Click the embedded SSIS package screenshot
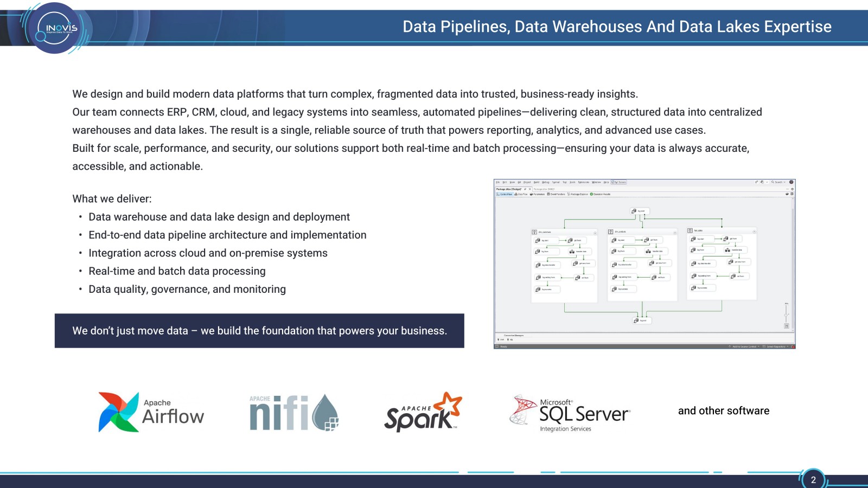 tap(644, 264)
